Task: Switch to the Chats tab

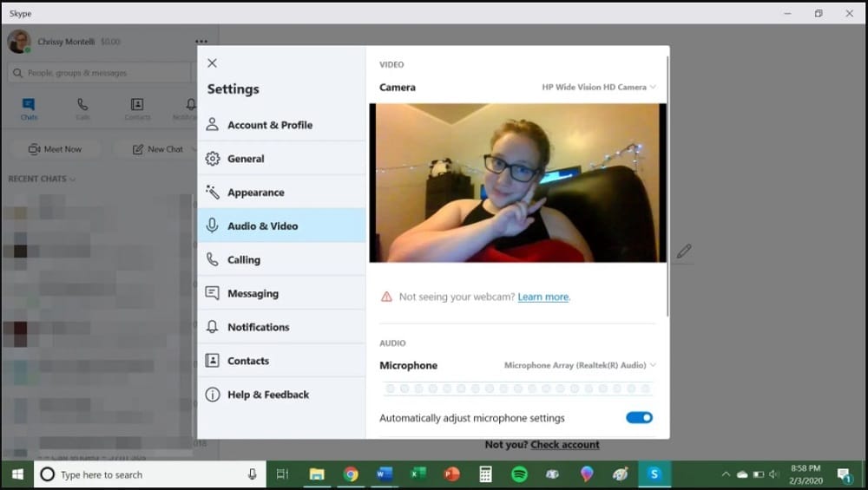Action: (29, 109)
